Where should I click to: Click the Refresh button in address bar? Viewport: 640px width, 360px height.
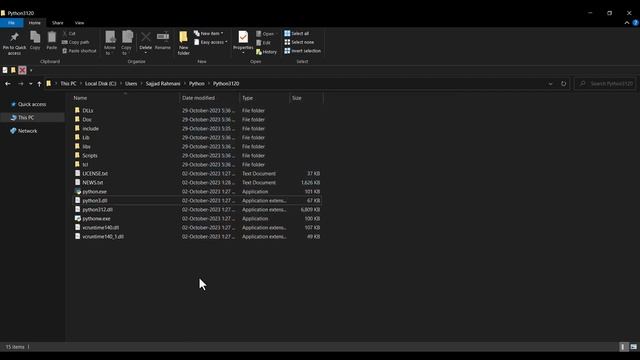click(563, 84)
